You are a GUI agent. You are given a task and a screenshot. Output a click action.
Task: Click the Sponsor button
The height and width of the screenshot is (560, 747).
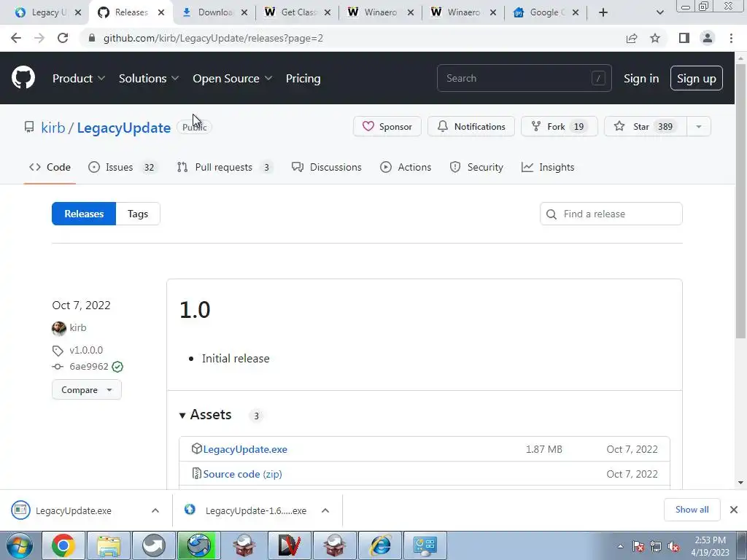[387, 127]
